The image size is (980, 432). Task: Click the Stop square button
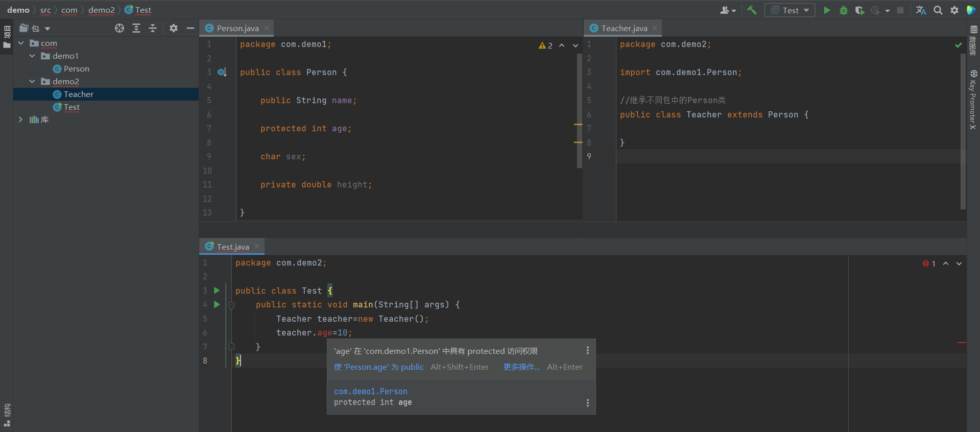tap(900, 10)
